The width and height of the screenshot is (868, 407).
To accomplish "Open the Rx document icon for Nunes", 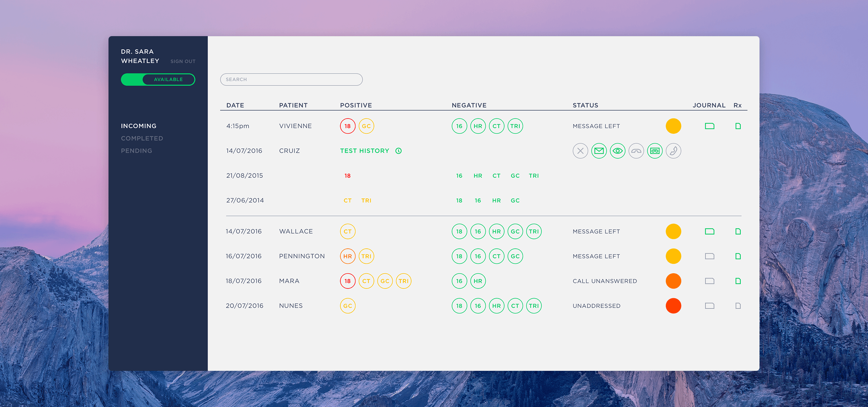I will pos(738,306).
